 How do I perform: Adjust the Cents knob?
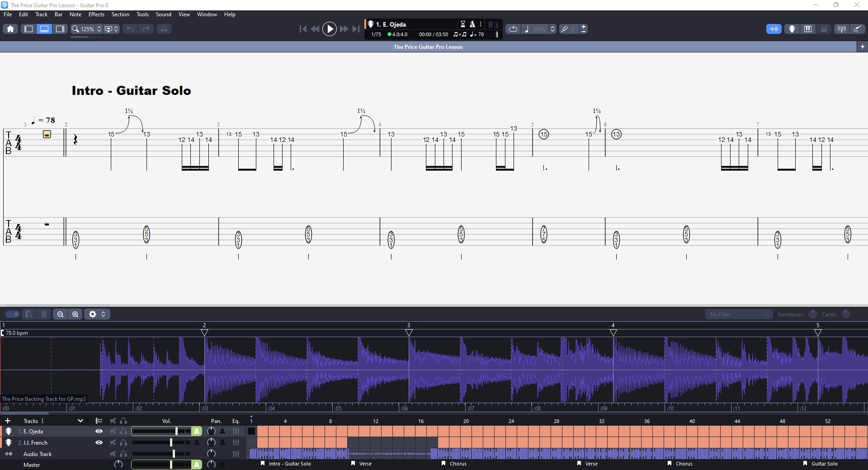pos(846,314)
